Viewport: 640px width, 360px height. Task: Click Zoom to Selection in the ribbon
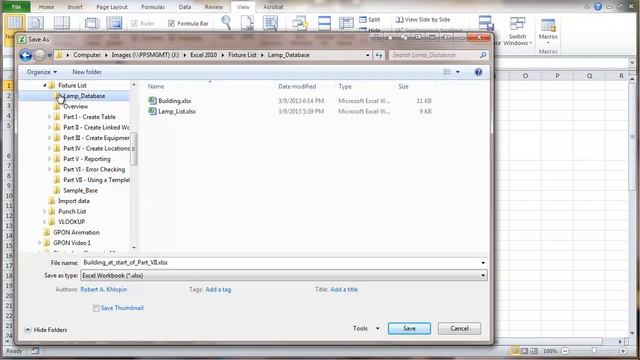(x=270, y=23)
